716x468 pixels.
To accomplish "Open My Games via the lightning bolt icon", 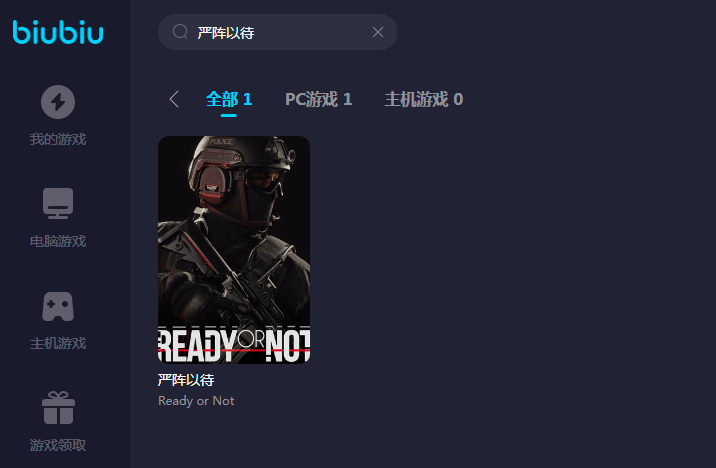I will pos(58,102).
